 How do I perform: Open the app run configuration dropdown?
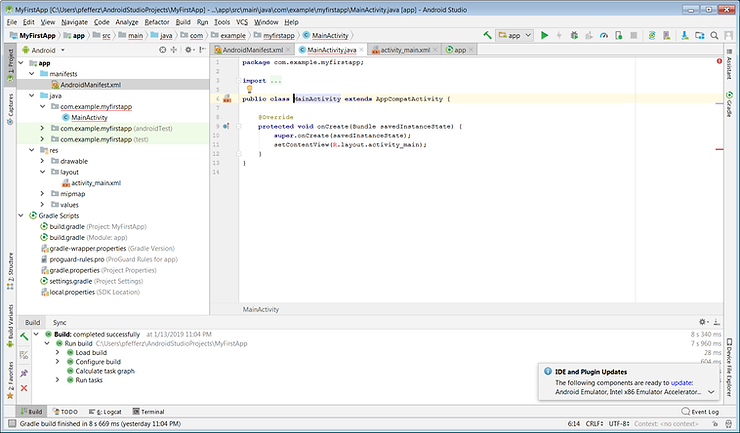pyautogui.click(x=514, y=35)
